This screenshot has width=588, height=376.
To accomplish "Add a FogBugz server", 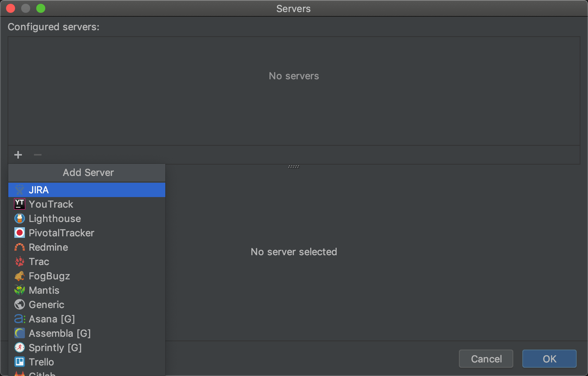I will pyautogui.click(x=49, y=276).
